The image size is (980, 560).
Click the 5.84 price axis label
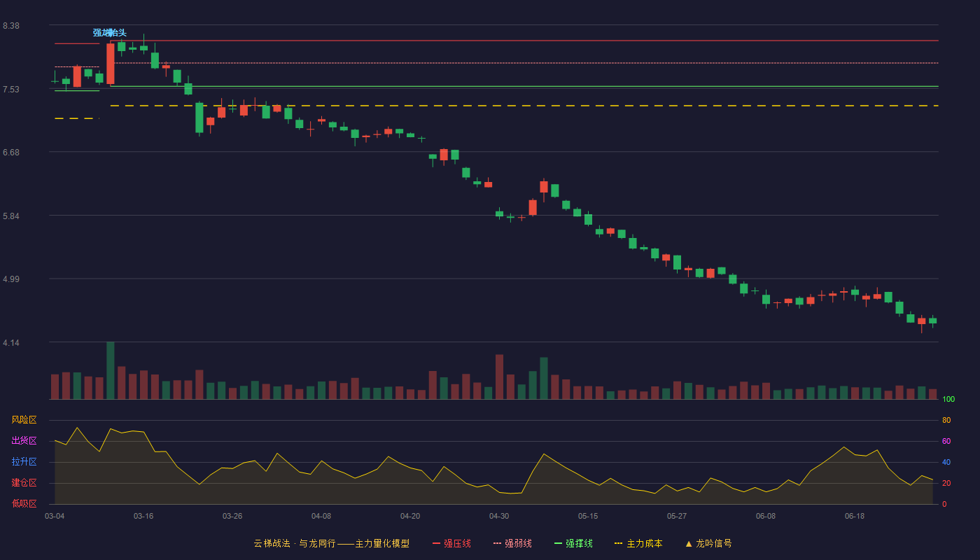pos(11,216)
